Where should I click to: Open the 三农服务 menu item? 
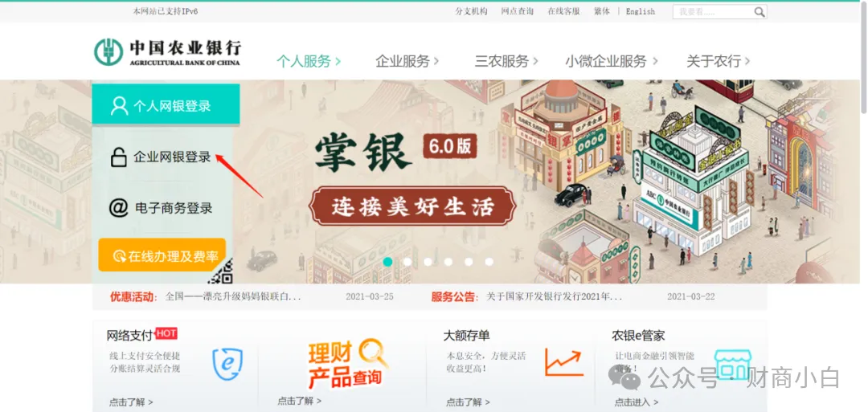(506, 61)
